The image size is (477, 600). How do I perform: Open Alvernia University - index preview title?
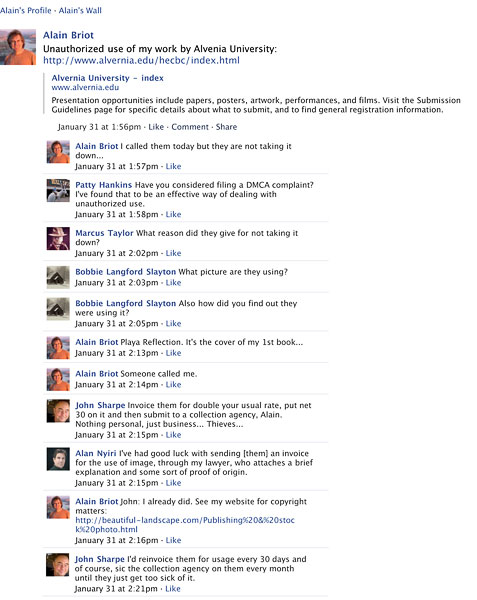click(107, 78)
